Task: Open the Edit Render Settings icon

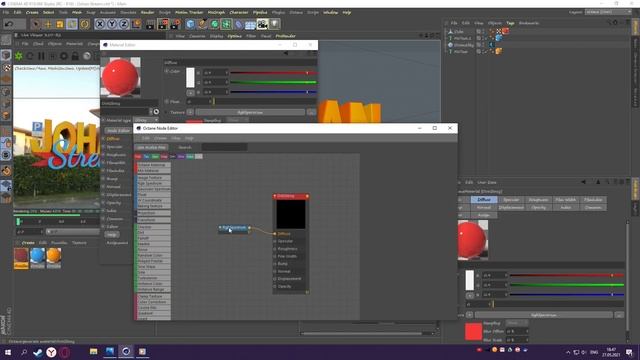Action: [x=175, y=24]
